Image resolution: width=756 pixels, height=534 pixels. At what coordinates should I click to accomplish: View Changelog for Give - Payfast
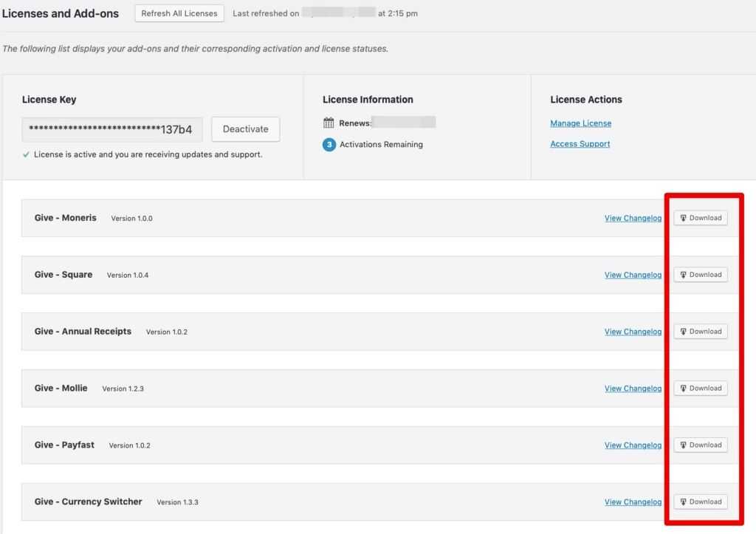(633, 445)
